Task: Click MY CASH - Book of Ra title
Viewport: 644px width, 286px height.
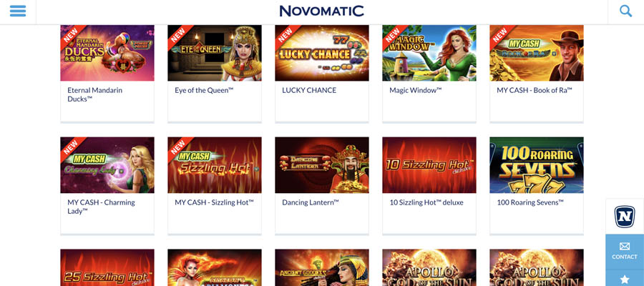Action: point(535,90)
